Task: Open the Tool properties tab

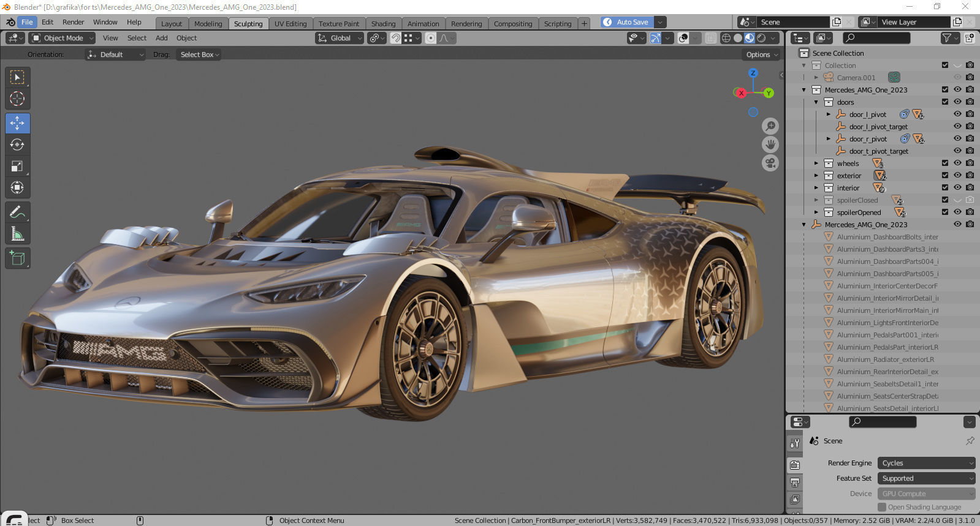Action: (x=795, y=443)
